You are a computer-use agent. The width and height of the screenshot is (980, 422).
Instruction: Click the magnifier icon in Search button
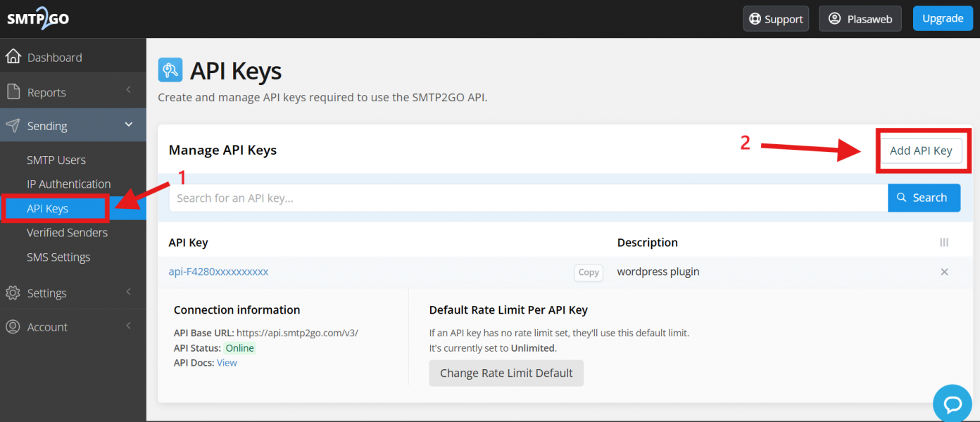[903, 198]
